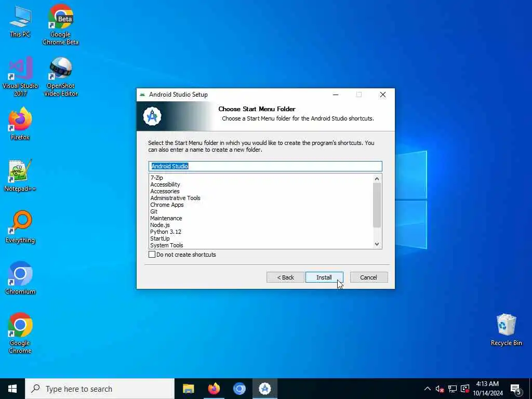Click the Android icon in setup title bar
Image resolution: width=532 pixels, height=399 pixels.
142,95
